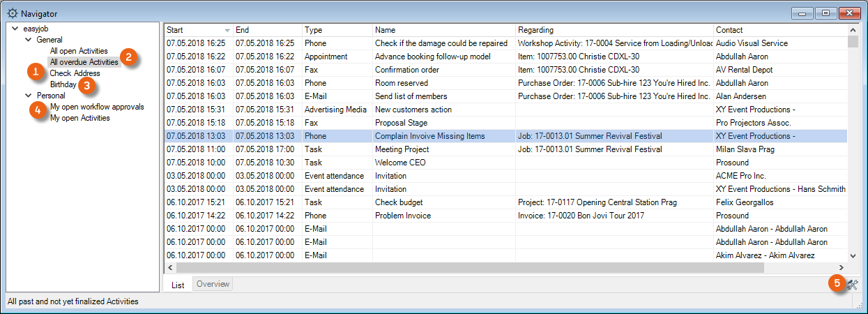Maximize the Navigator window

[x=826, y=13]
